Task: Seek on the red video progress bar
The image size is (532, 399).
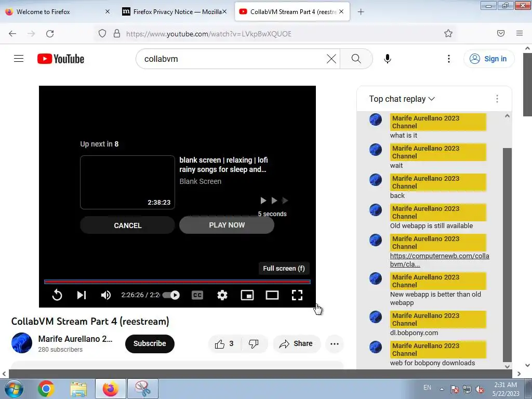Action: [x=177, y=282]
